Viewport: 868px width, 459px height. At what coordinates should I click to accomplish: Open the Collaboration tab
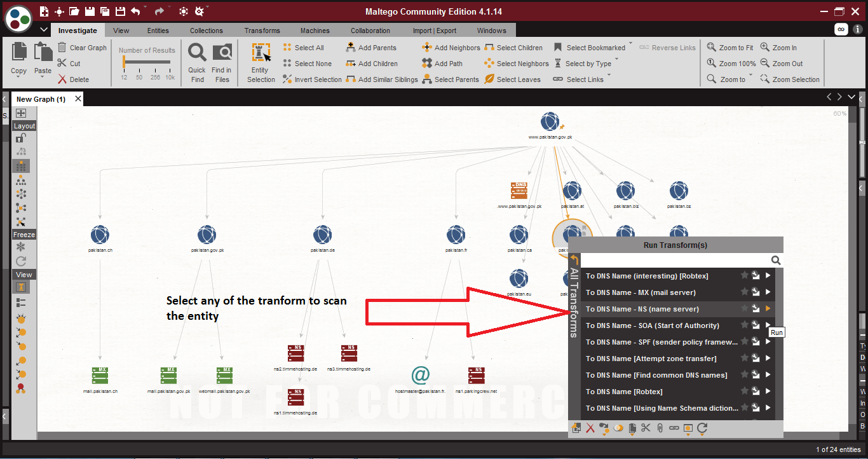[x=370, y=31]
